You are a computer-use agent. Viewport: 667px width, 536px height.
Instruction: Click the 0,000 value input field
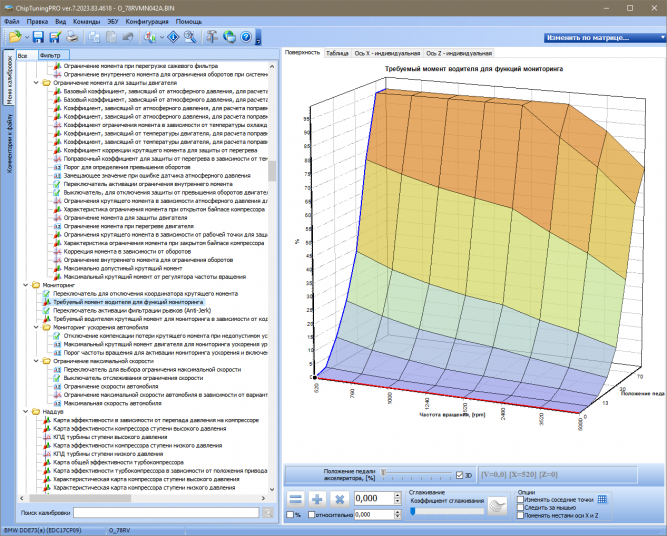point(374,499)
